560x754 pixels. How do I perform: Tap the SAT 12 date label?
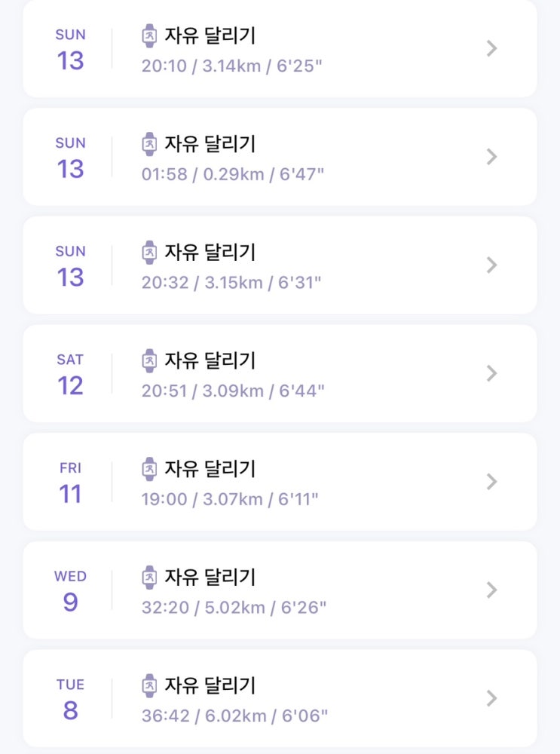click(x=70, y=375)
